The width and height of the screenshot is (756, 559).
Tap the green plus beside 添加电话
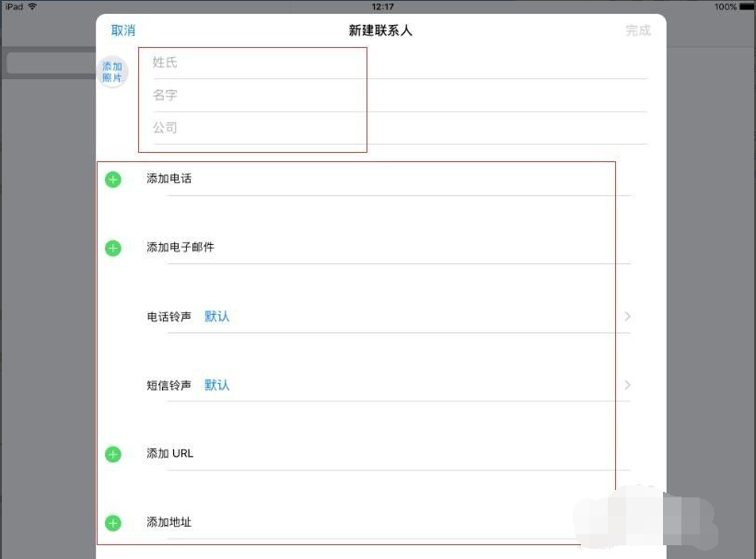[112, 180]
